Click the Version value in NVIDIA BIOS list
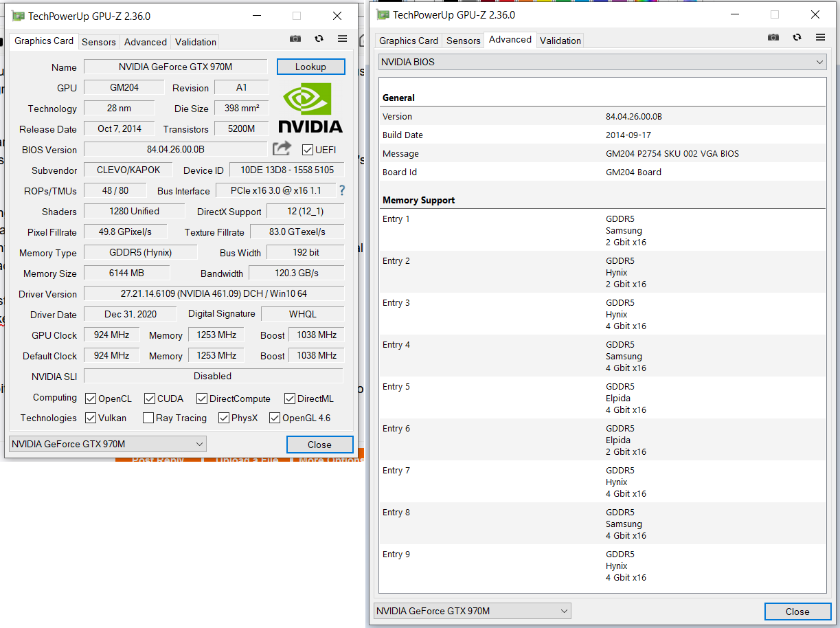 tap(634, 117)
